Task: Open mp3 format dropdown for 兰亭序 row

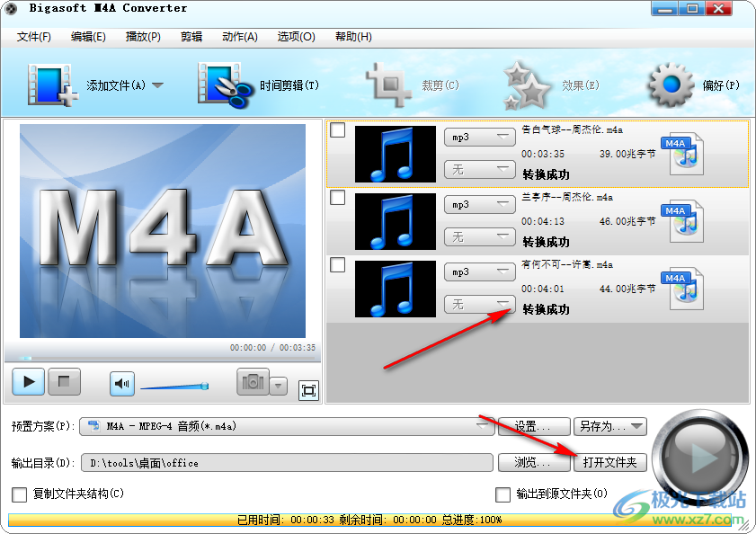Action: tap(480, 205)
